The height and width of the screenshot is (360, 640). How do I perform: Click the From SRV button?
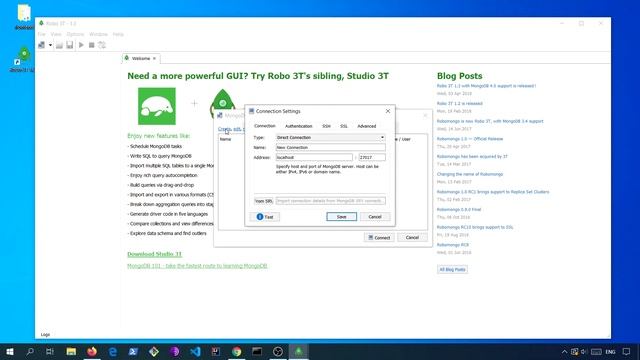[x=263, y=201]
